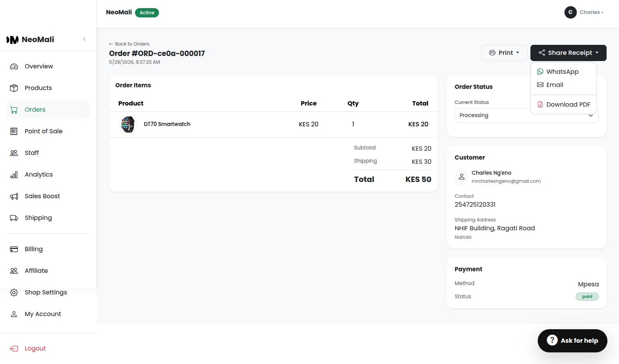
Task: Click the envelope icon beside Email
Action: 540,85
